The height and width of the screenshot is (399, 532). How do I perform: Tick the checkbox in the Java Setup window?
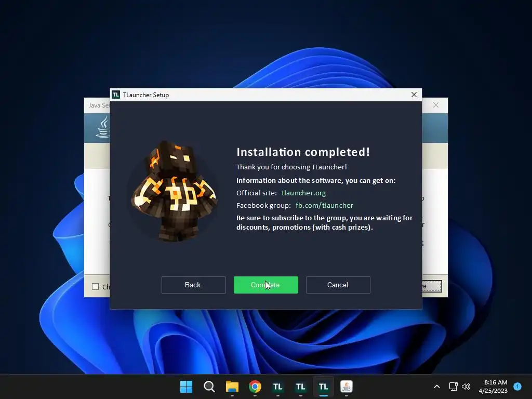tap(96, 287)
